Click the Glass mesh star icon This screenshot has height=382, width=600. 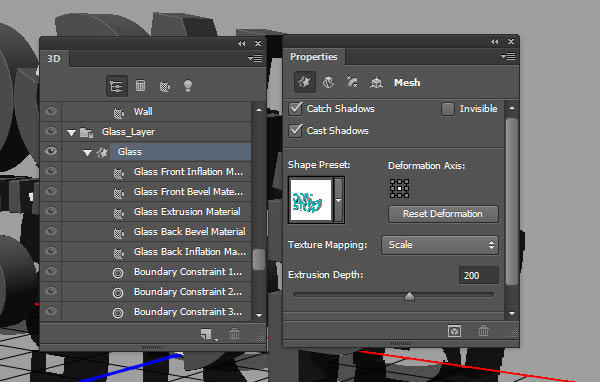click(x=102, y=152)
